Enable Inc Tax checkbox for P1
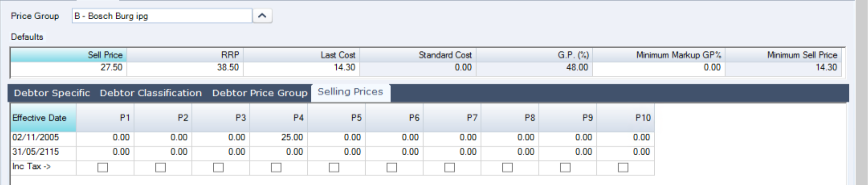 pos(102,167)
